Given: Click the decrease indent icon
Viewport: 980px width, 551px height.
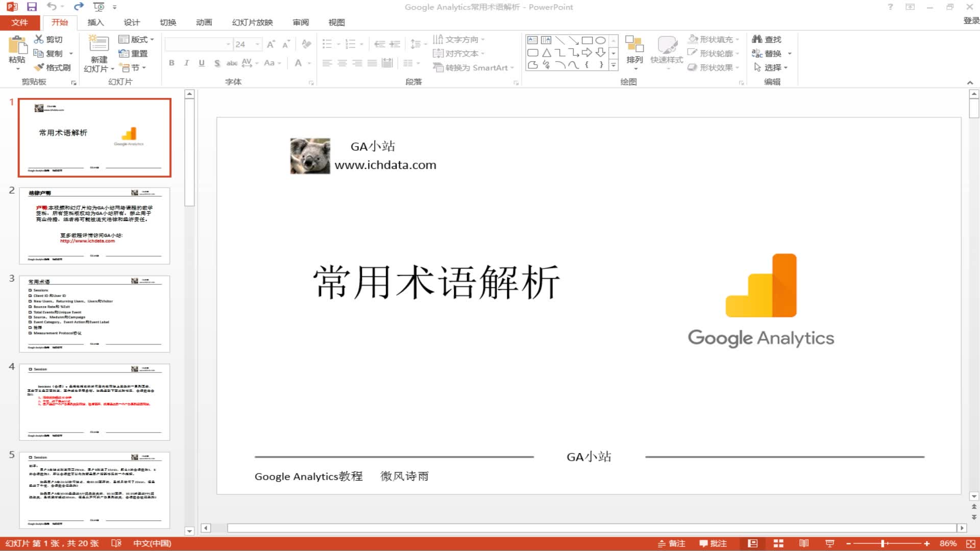Looking at the screenshot, I should point(379,44).
